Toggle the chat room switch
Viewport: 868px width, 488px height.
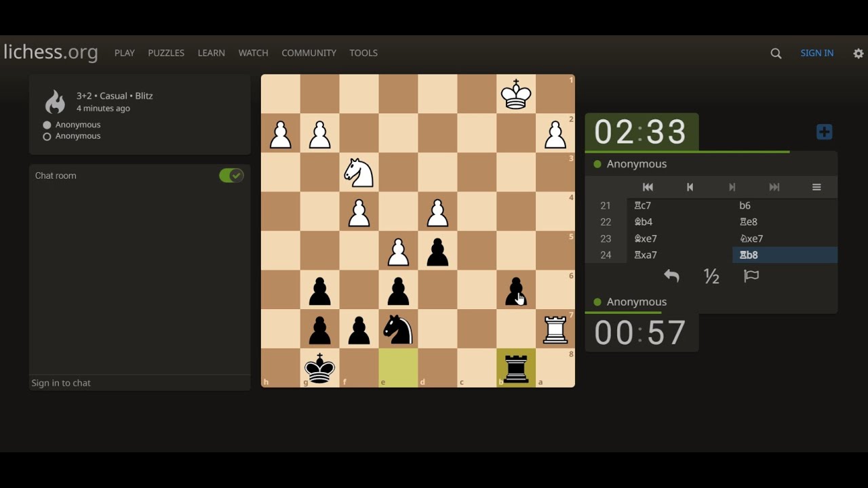click(x=231, y=176)
